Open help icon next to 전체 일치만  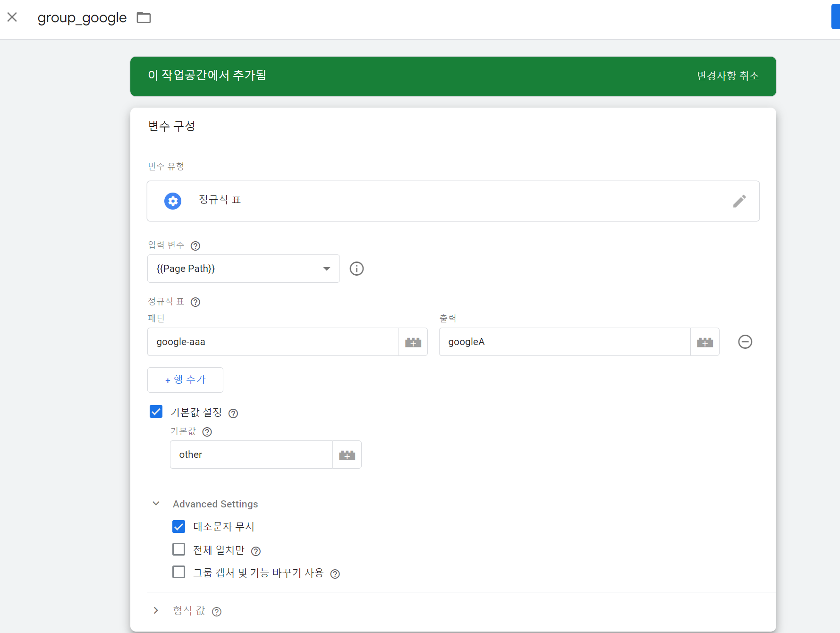pos(256,551)
